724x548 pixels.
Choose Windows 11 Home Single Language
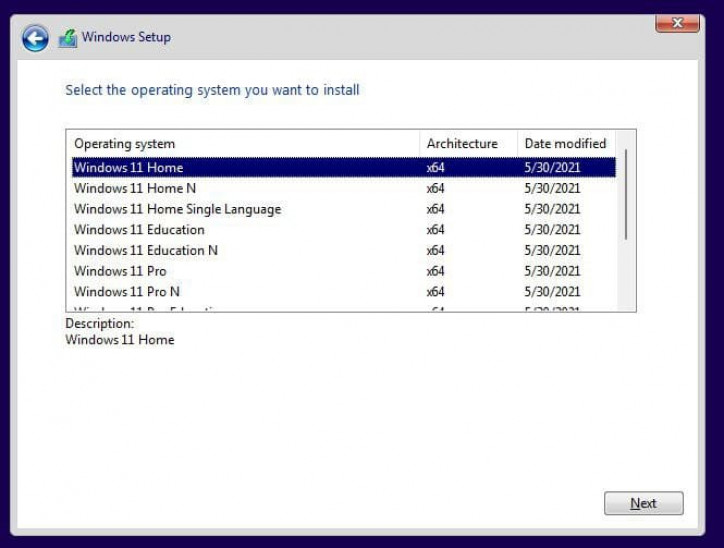tap(344, 209)
